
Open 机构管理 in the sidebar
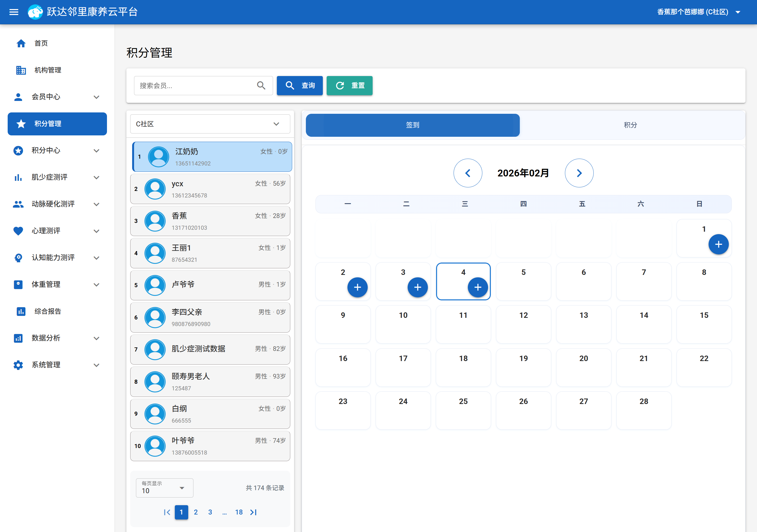pyautogui.click(x=57, y=70)
